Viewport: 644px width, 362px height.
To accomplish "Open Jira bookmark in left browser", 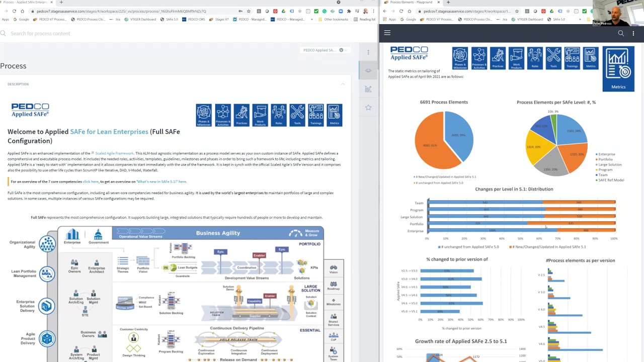I will pyautogui.click(x=114, y=19).
